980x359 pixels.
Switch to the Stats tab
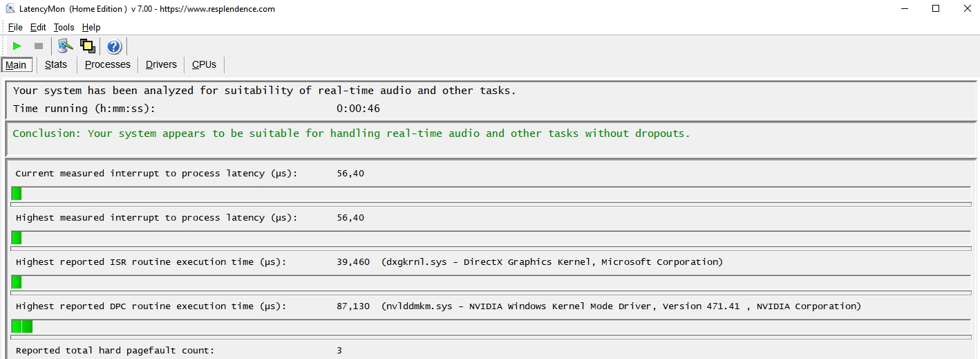56,64
